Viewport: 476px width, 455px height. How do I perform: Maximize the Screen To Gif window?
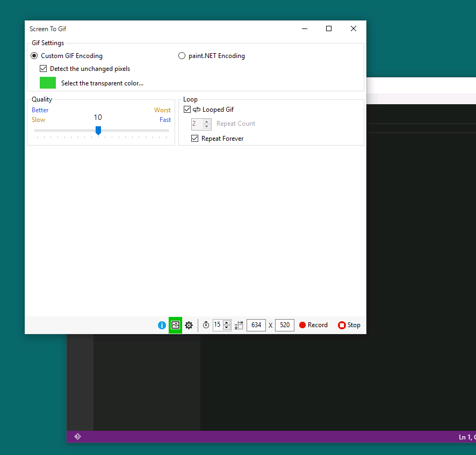329,28
